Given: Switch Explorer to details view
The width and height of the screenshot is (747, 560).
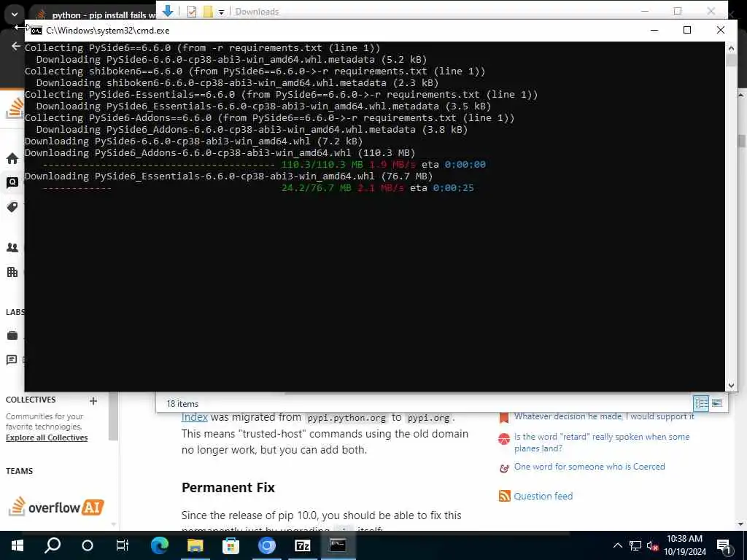Looking at the screenshot, I should coord(701,403).
